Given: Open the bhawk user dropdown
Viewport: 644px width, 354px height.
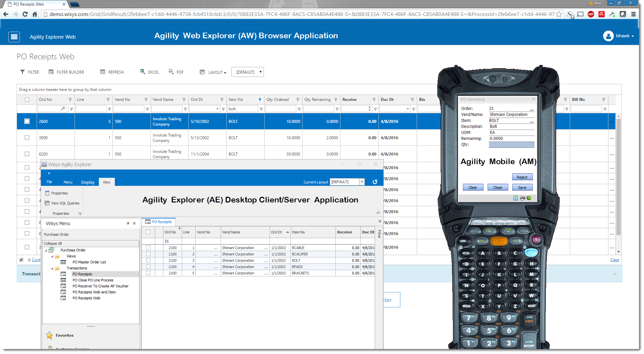Looking at the screenshot, I should 625,36.
